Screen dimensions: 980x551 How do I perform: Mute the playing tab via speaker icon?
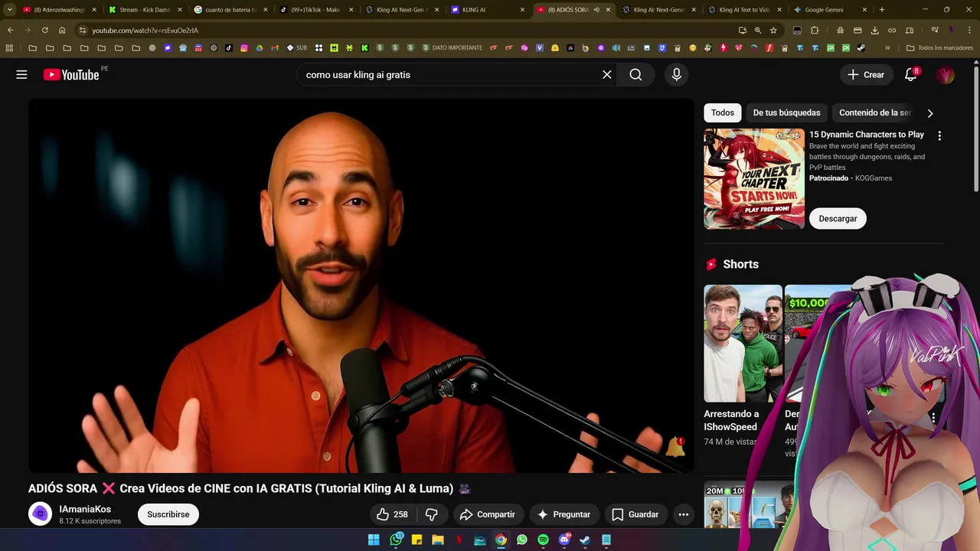point(596,10)
